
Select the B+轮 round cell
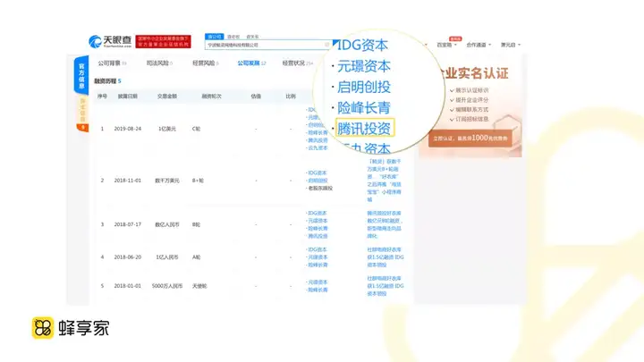(x=198, y=181)
